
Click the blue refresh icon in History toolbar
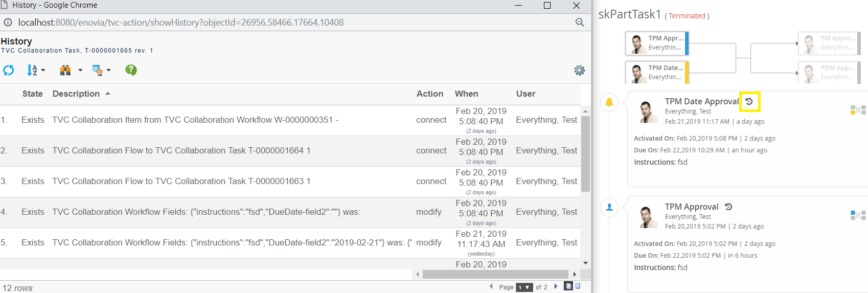[9, 71]
